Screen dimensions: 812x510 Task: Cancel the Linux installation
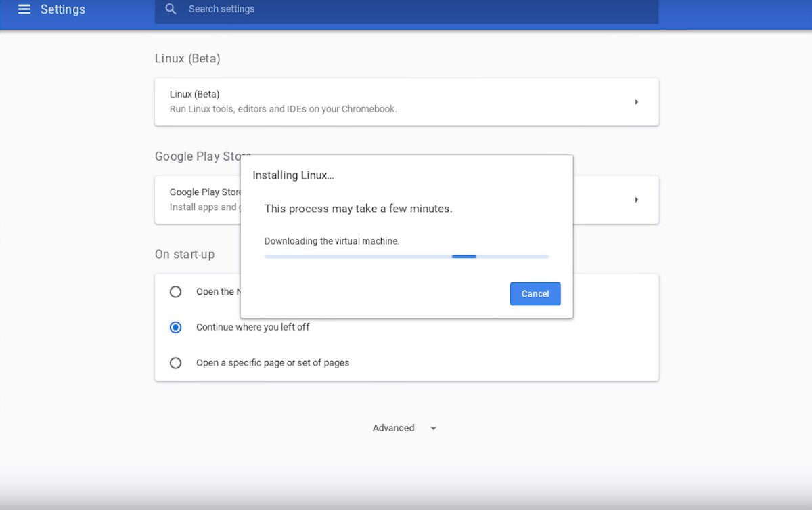(535, 293)
